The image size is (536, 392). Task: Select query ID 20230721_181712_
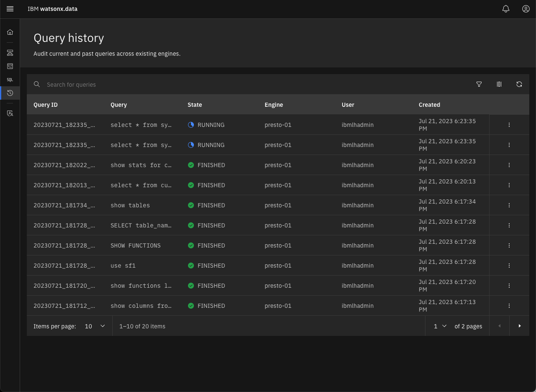[64, 306]
